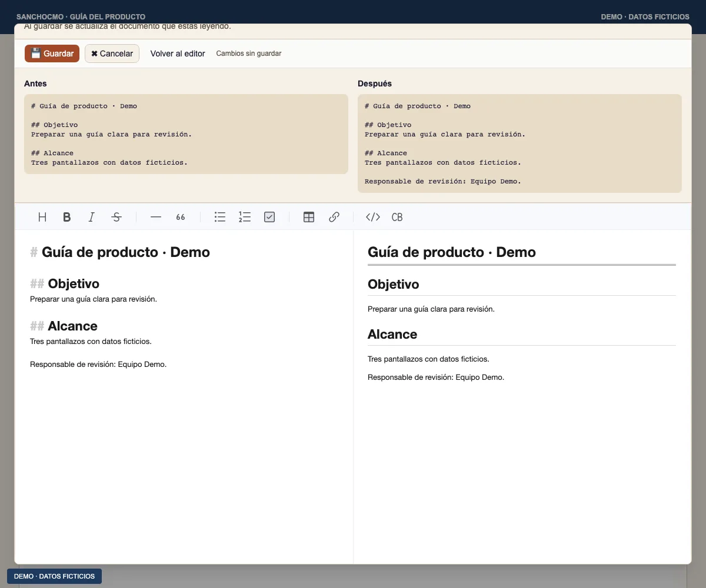The width and height of the screenshot is (706, 588).
Task: Insert a link with chain icon
Action: click(x=334, y=217)
